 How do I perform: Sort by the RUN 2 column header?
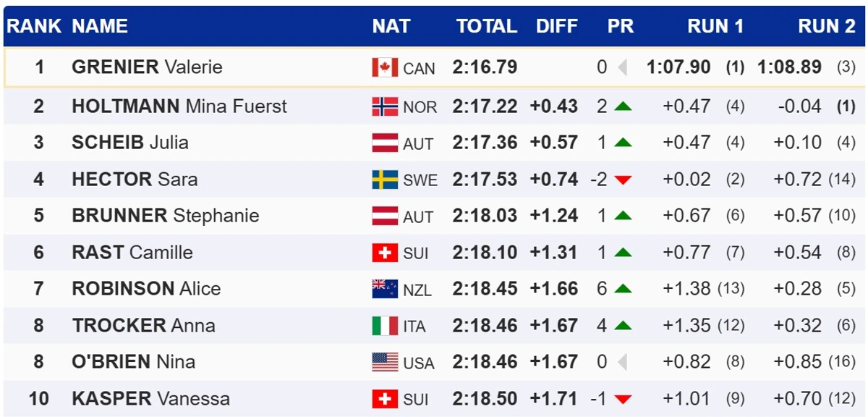tap(826, 27)
